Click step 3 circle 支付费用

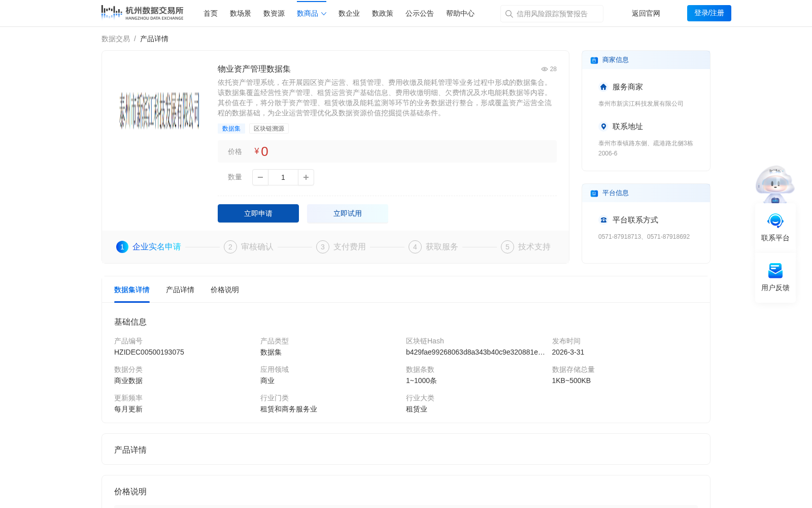pos(323,247)
